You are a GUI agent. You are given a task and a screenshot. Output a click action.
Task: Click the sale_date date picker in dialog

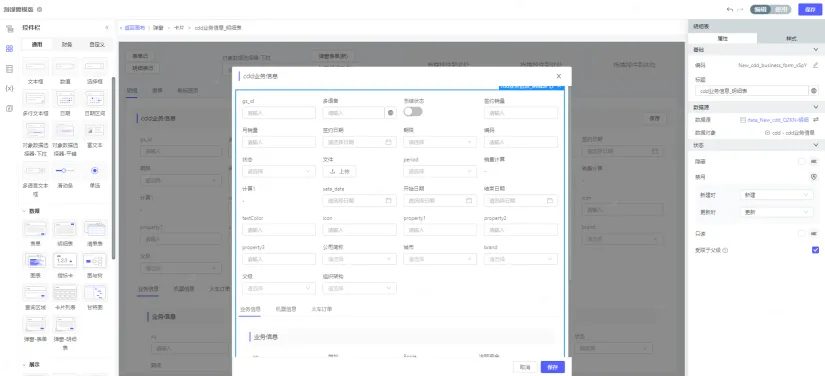click(360, 200)
